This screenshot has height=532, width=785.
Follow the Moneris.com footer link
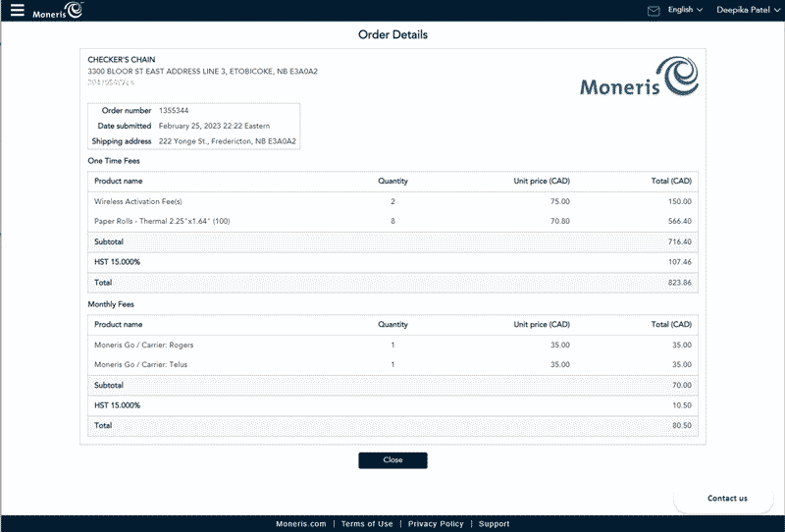coord(301,524)
